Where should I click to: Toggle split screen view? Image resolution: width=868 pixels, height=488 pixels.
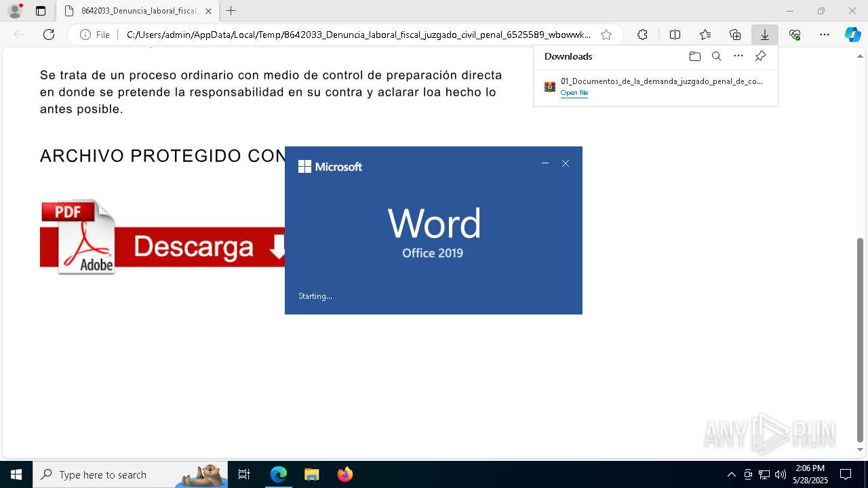pos(675,35)
